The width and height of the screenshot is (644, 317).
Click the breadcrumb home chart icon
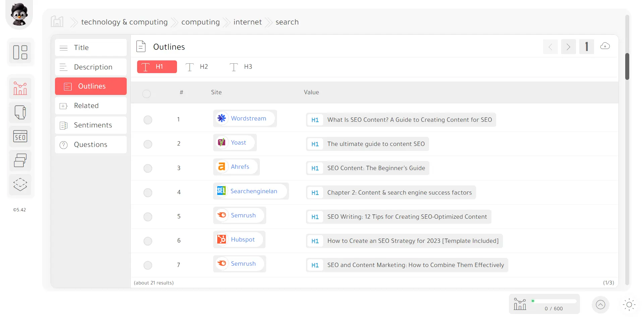point(57,22)
